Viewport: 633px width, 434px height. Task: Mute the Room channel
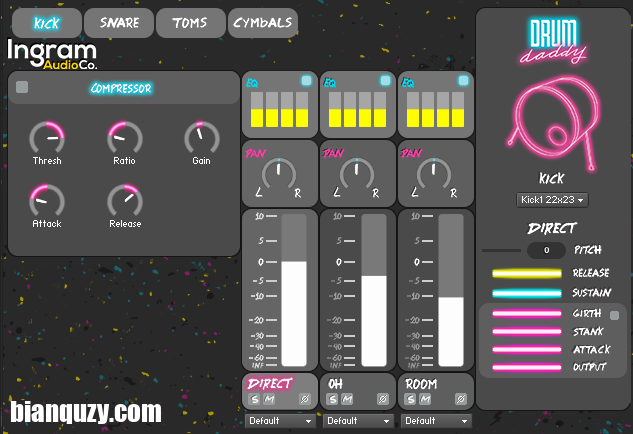tap(425, 399)
